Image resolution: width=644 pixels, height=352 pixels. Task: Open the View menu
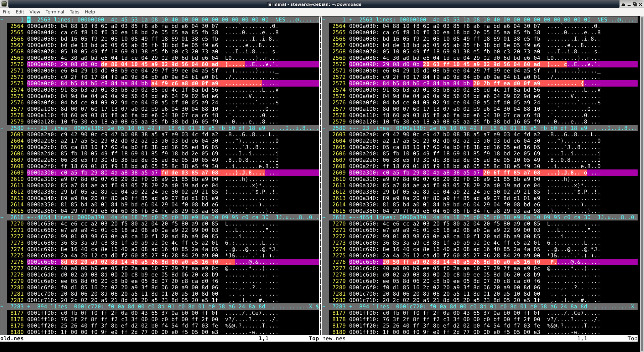click(x=35, y=12)
